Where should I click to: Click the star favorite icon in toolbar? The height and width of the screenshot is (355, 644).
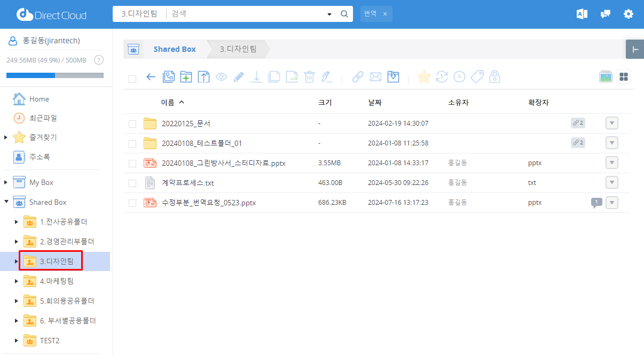424,77
